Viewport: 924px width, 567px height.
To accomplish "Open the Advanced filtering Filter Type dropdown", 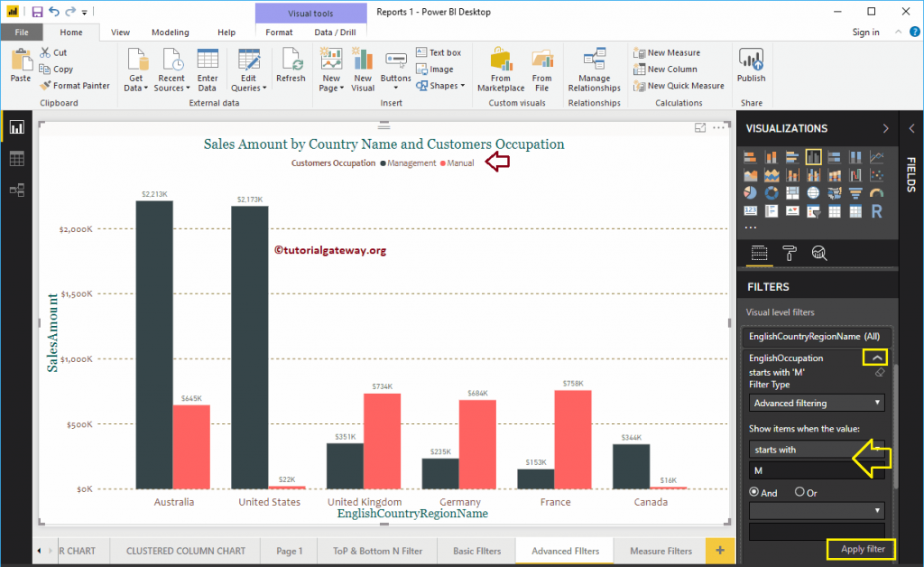I will tap(815, 402).
